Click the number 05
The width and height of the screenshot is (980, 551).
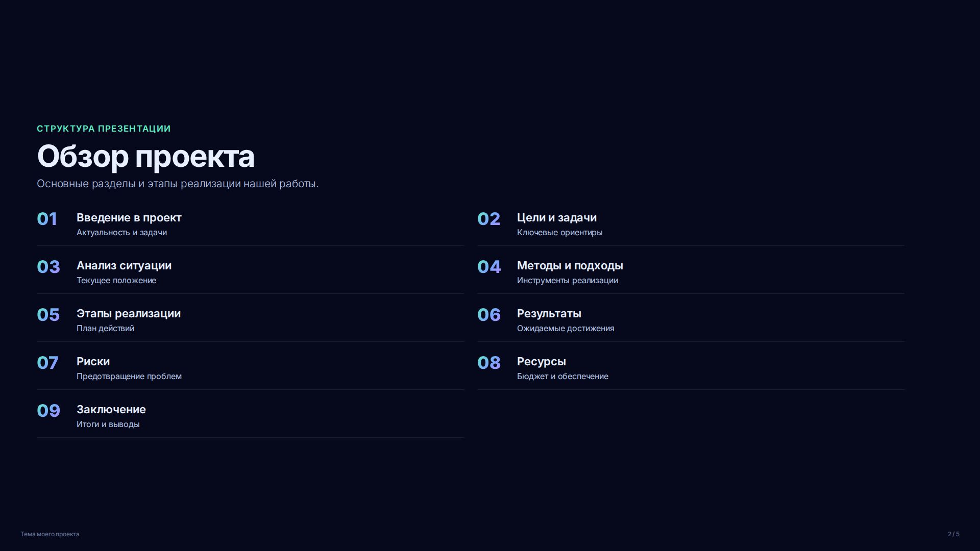[48, 315]
